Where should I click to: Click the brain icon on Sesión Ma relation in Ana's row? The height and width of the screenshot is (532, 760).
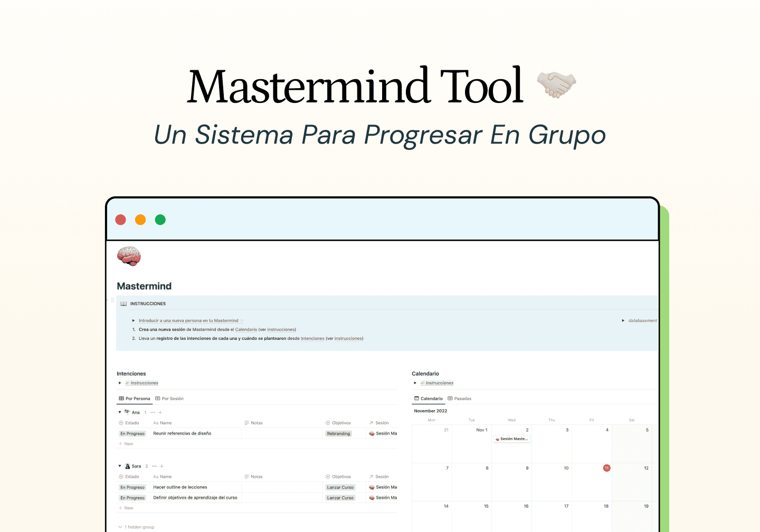click(x=372, y=433)
